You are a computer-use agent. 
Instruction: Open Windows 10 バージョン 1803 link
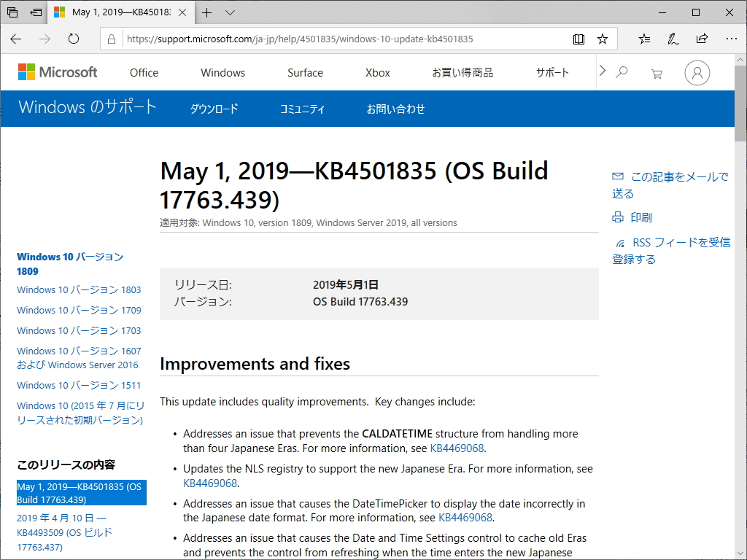pyautogui.click(x=79, y=290)
